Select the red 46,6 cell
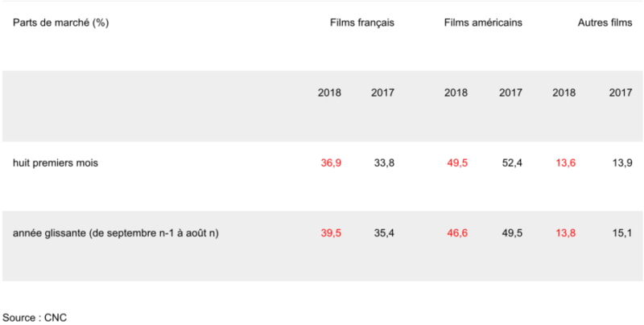This screenshot has height=325, width=644. pyautogui.click(x=456, y=233)
